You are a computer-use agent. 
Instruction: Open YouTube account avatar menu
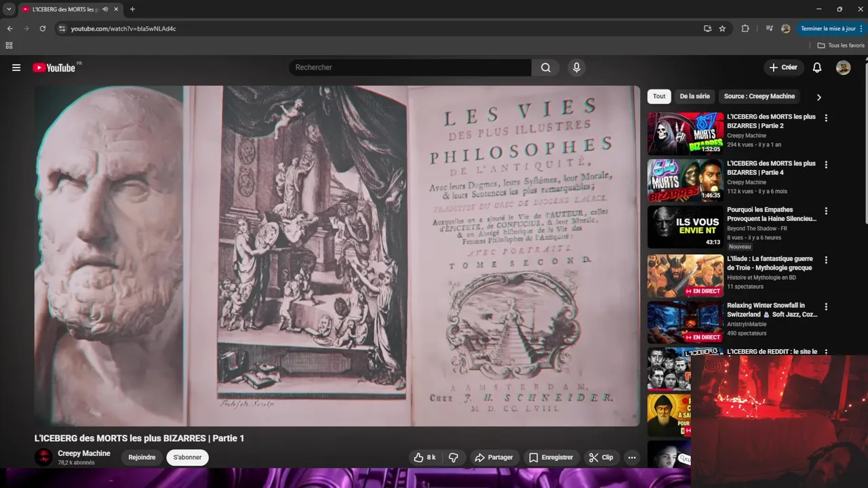pyautogui.click(x=843, y=68)
